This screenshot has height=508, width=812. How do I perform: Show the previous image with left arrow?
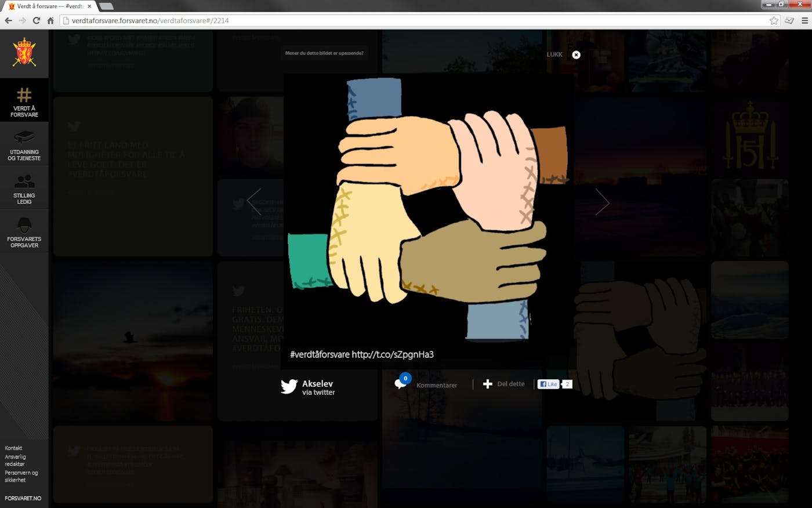point(254,202)
